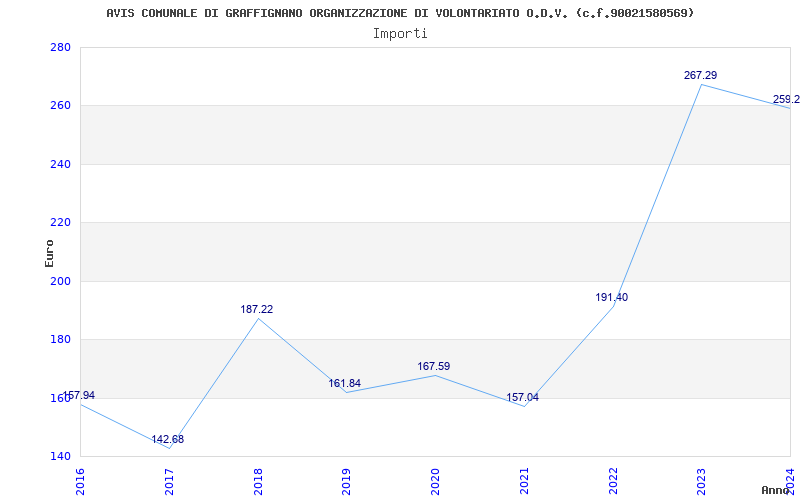Click the 2023 x-axis label
Screen dimensions: 800x500
pos(702,481)
